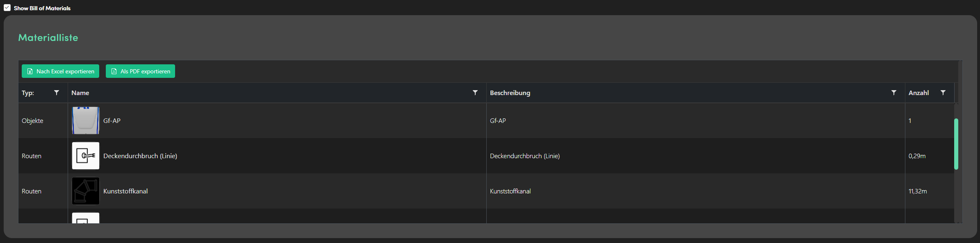
Task: Click the Kunststoffkanal route icon
Action: [x=86, y=191]
